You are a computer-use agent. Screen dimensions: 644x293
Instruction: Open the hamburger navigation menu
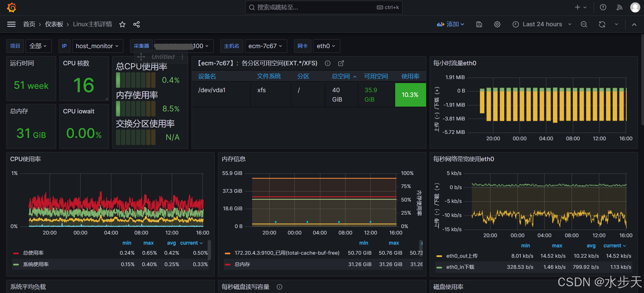point(11,24)
